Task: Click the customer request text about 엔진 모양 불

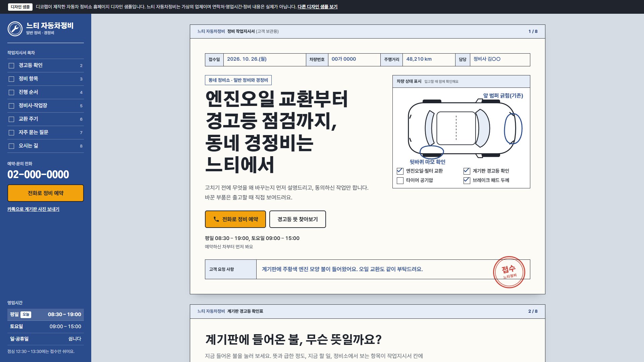Action: click(342, 269)
